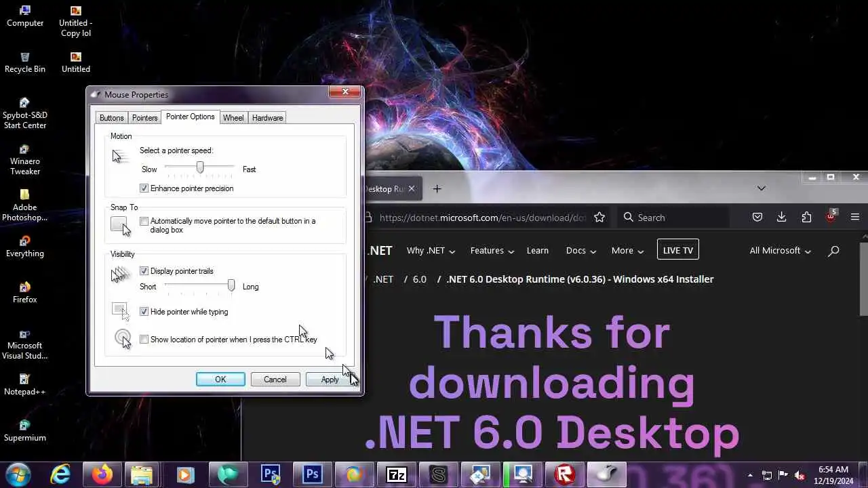The height and width of the screenshot is (488, 868).
Task: Open Windows Media Player from the taskbar
Action: point(184,474)
